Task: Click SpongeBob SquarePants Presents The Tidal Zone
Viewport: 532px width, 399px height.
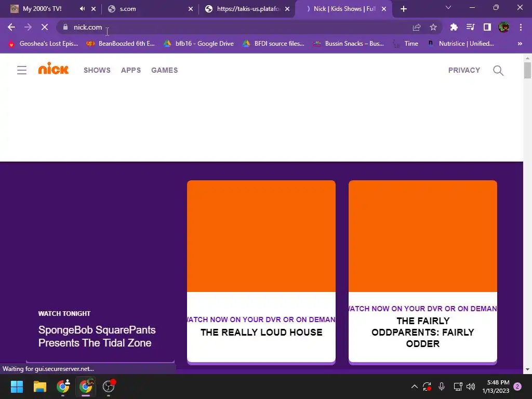Action: tap(97, 336)
